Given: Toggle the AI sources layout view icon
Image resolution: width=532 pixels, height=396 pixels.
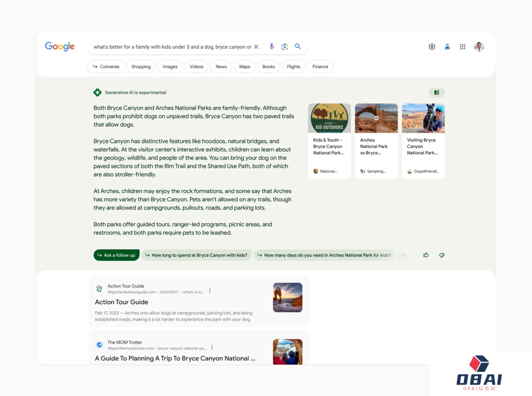Looking at the screenshot, I should 436,92.
